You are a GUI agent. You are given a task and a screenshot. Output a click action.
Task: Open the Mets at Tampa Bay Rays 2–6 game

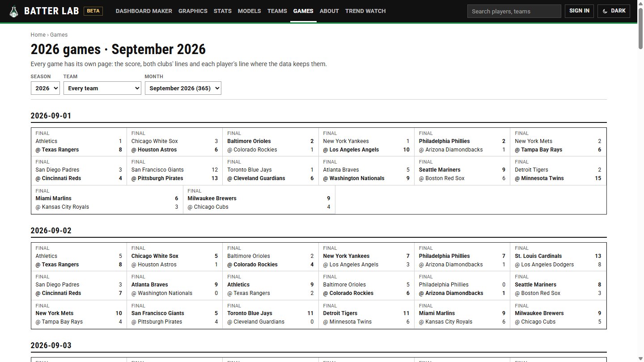pyautogui.click(x=558, y=142)
